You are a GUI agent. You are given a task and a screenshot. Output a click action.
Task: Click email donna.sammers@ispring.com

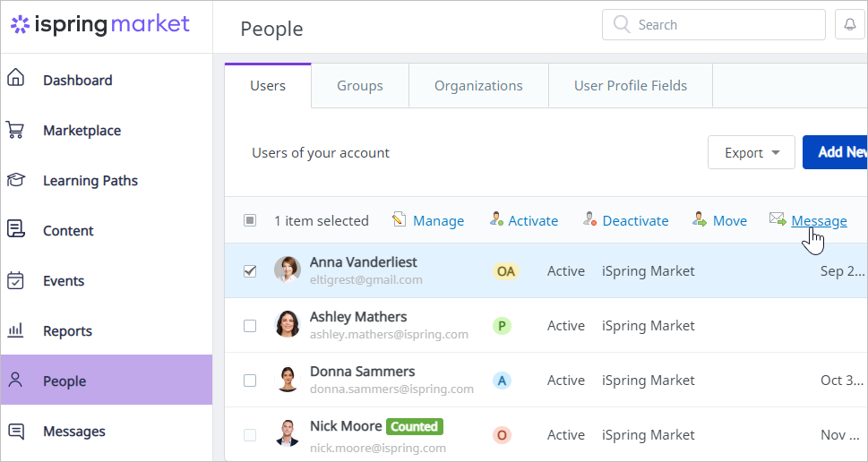coord(391,389)
